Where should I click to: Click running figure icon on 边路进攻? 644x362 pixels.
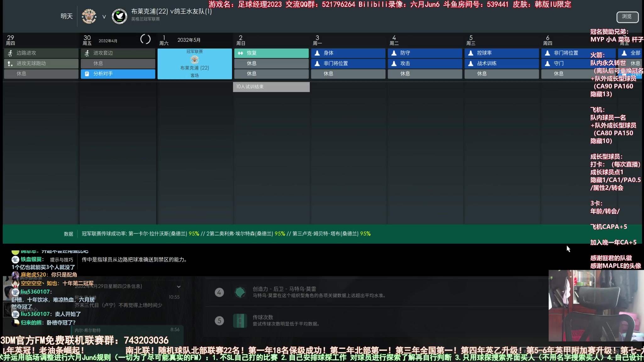(x=10, y=53)
